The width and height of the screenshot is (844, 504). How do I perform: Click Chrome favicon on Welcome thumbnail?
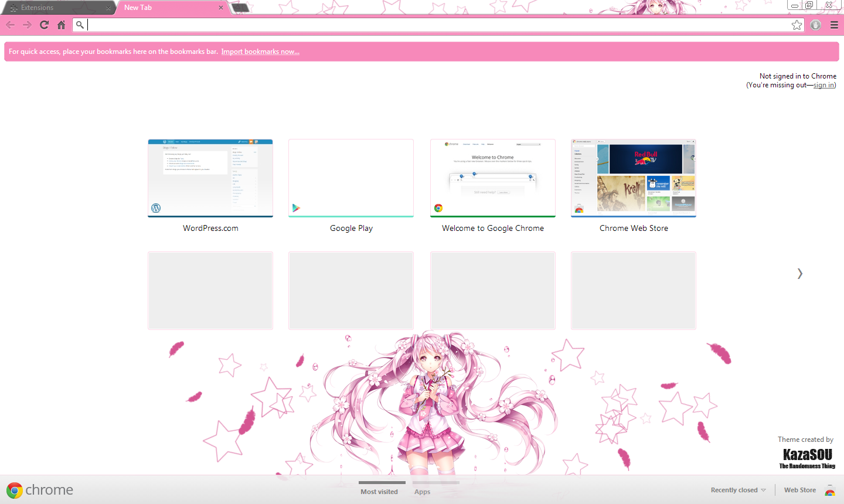point(438,208)
